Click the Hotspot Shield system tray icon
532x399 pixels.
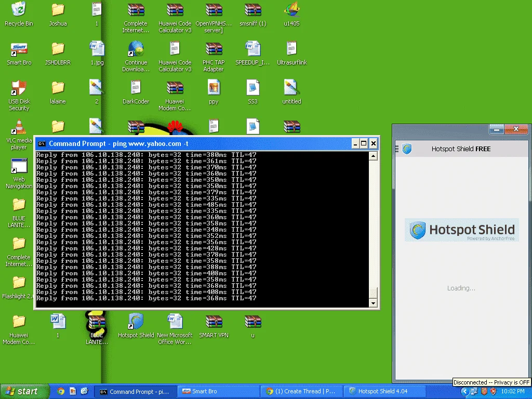point(484,391)
